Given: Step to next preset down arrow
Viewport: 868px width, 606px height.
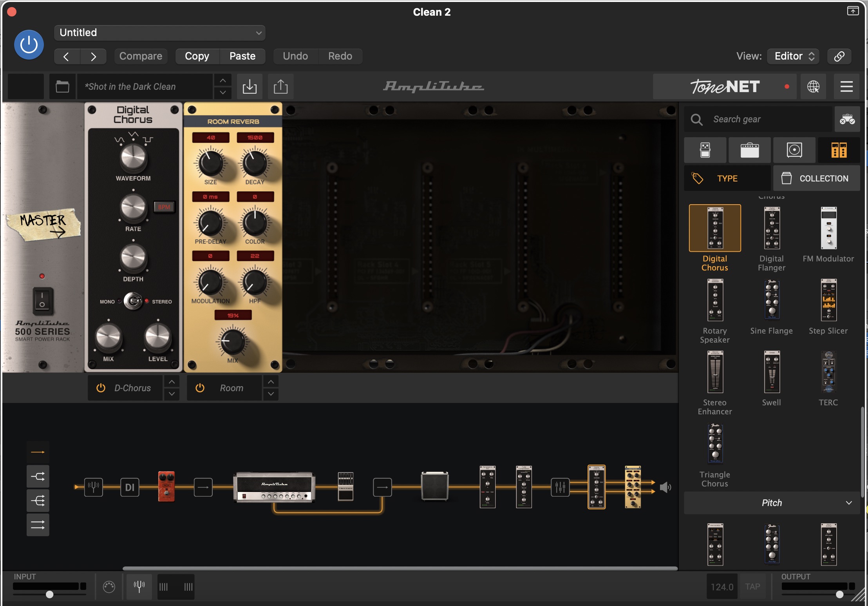Looking at the screenshot, I should [223, 93].
